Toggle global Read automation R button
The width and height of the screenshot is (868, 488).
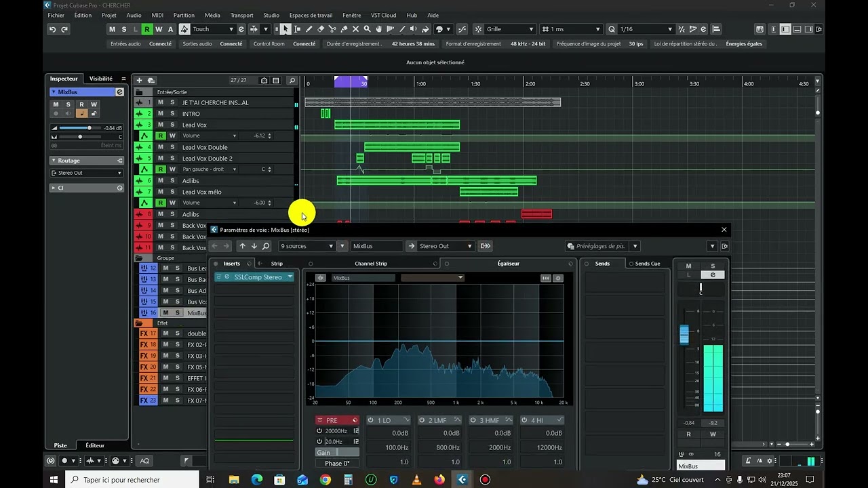tap(147, 29)
